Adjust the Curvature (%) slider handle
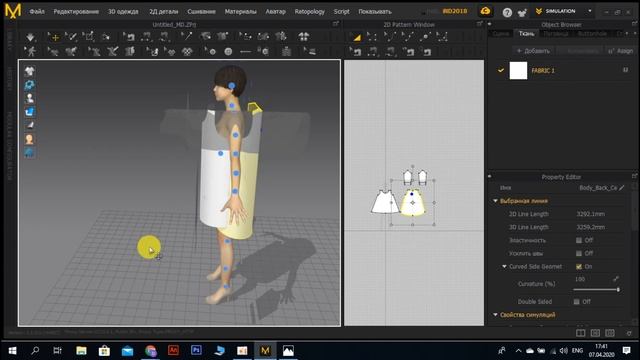640x360 pixels. (618, 289)
